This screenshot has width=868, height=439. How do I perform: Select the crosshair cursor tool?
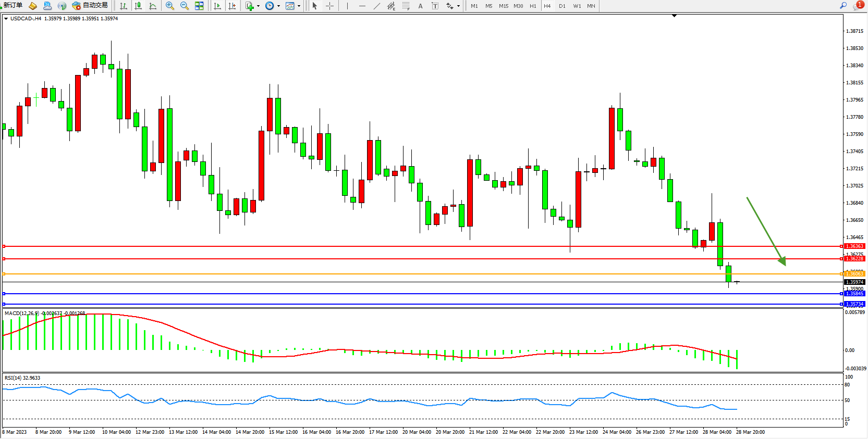329,6
